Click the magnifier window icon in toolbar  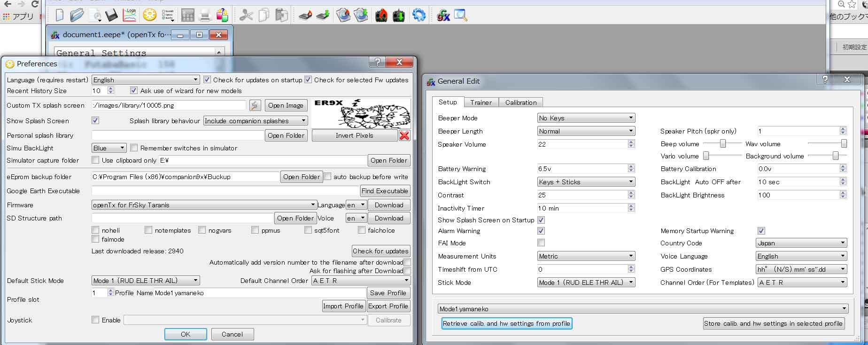point(461,16)
